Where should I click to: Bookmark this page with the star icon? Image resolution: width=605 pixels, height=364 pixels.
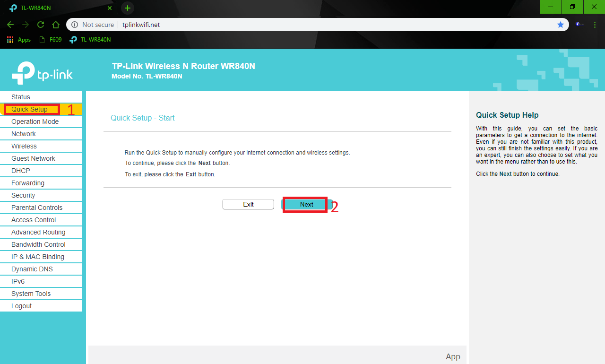[561, 25]
